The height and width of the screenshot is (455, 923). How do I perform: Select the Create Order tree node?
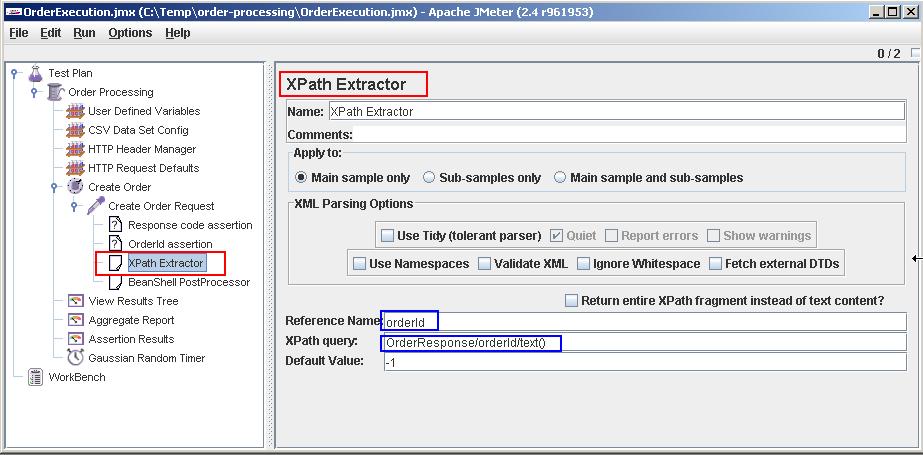pyautogui.click(x=119, y=187)
